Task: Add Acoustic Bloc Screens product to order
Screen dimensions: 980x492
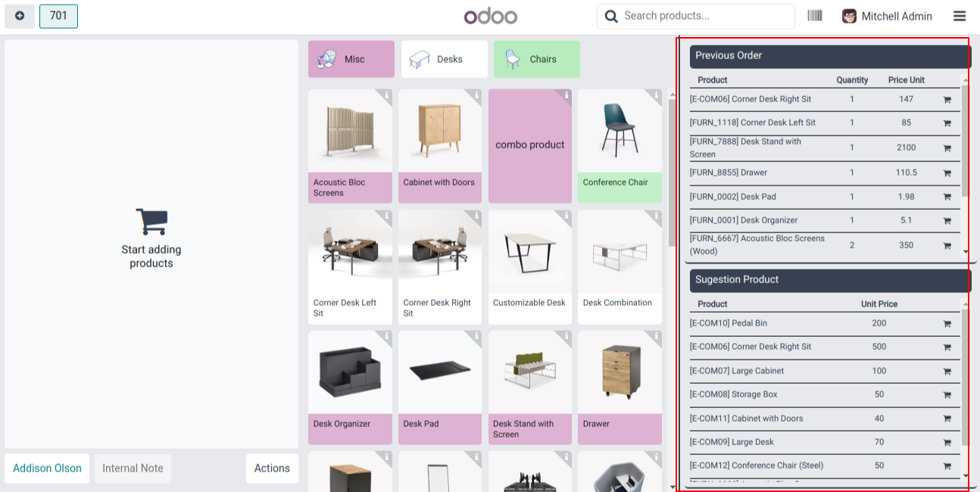Action: click(350, 146)
